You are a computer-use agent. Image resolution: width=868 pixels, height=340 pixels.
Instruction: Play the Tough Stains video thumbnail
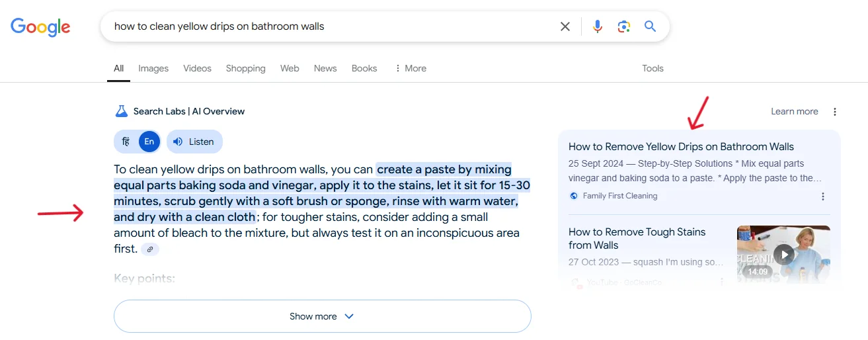pyautogui.click(x=784, y=254)
